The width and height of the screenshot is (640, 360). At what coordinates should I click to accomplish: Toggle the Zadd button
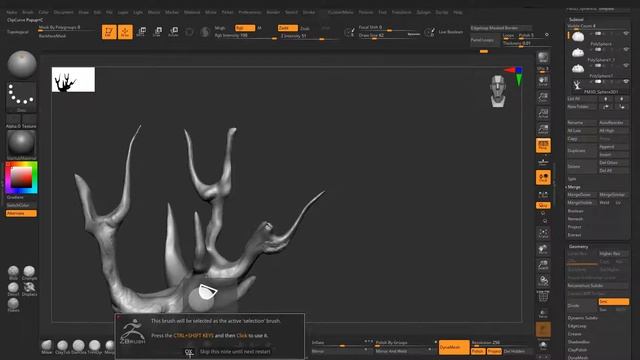(x=287, y=28)
